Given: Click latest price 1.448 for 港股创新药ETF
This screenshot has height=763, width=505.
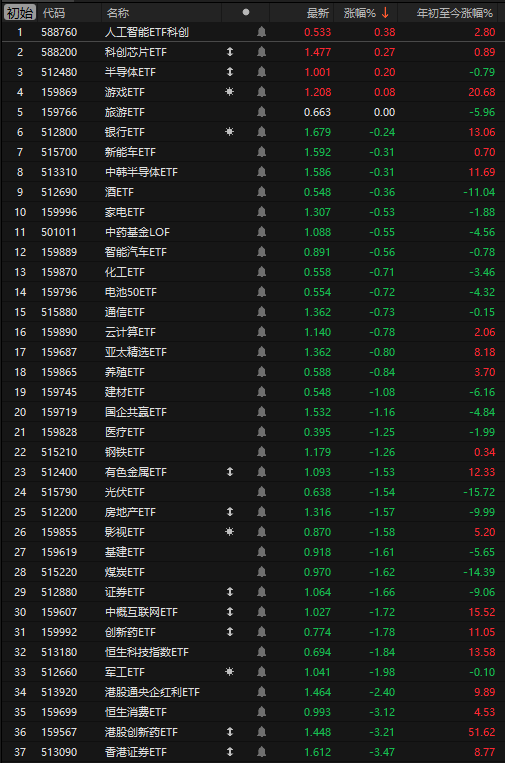Looking at the screenshot, I should point(317,732).
